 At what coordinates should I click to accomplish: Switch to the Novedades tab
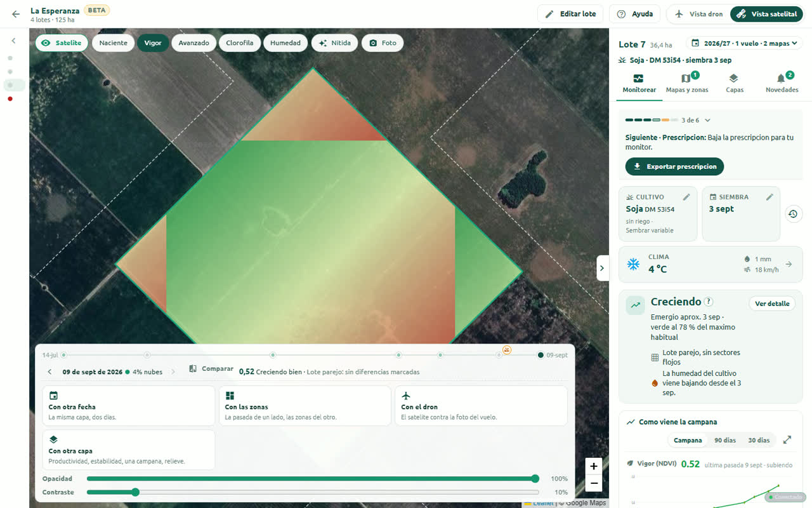[782, 83]
